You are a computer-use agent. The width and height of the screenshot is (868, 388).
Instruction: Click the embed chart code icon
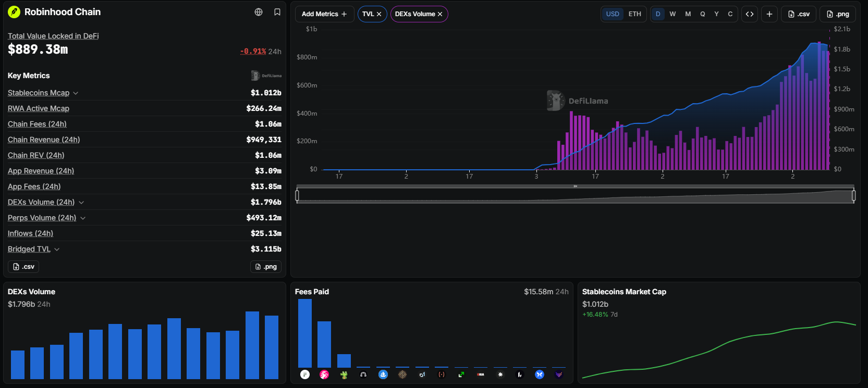[x=750, y=14]
